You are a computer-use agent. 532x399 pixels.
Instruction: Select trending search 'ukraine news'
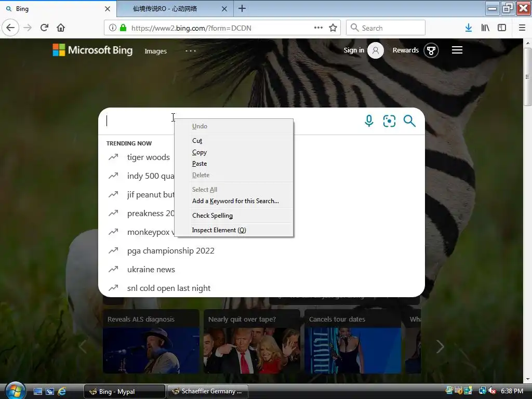pyautogui.click(x=151, y=270)
